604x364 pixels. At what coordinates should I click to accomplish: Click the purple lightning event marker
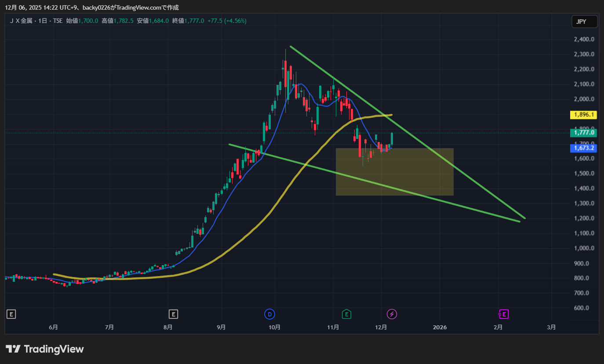tap(392, 314)
